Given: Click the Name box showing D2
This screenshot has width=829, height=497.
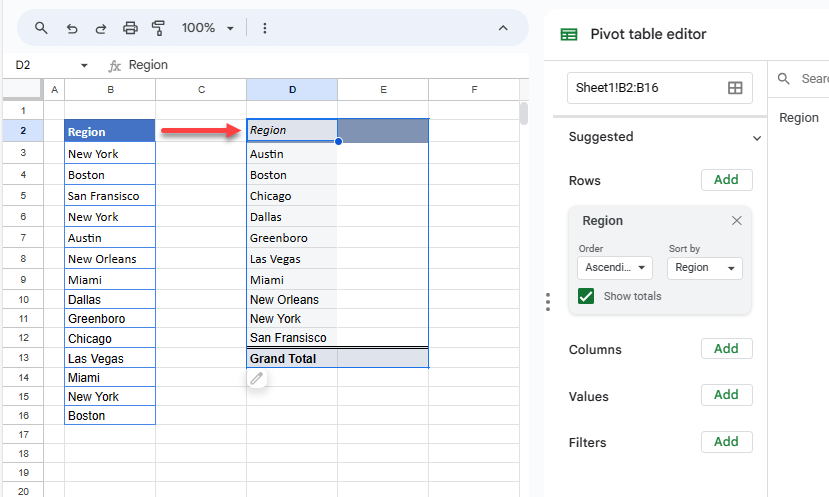Looking at the screenshot, I should [48, 65].
